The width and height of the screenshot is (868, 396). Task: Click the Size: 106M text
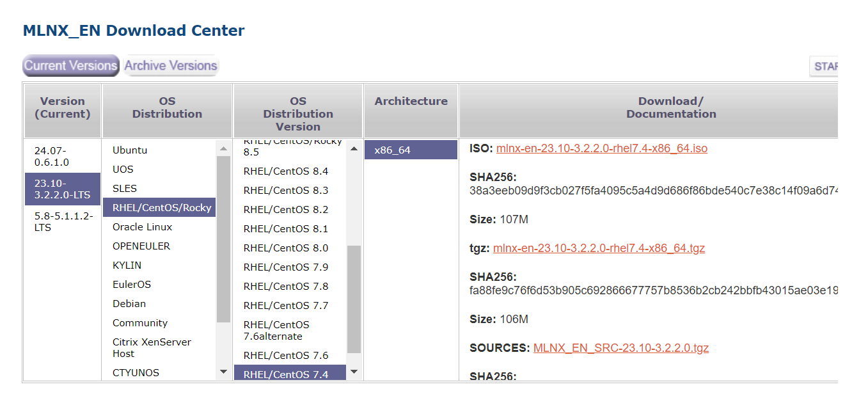(x=499, y=319)
